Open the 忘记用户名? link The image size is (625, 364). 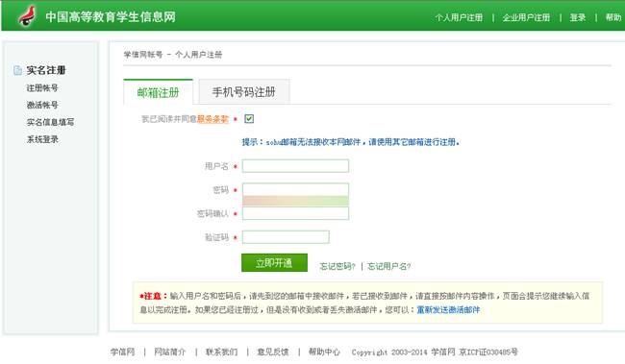point(388,266)
